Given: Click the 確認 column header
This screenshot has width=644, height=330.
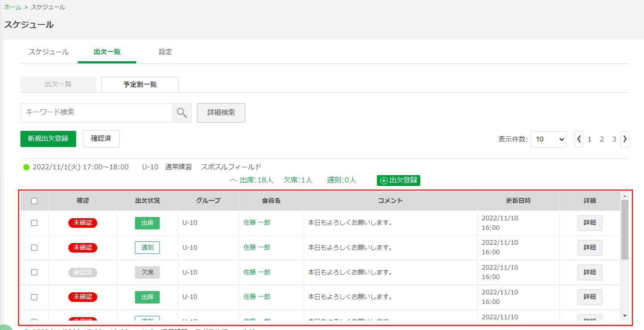Looking at the screenshot, I should click(83, 201).
